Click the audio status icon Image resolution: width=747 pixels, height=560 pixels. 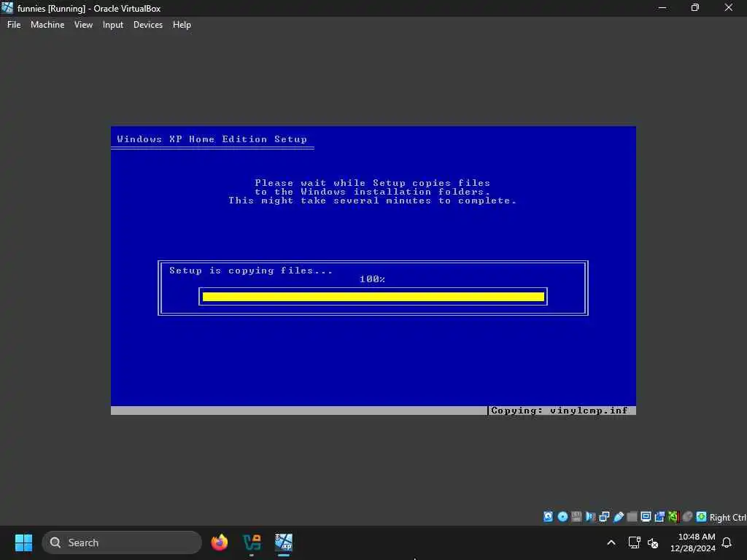tap(590, 517)
